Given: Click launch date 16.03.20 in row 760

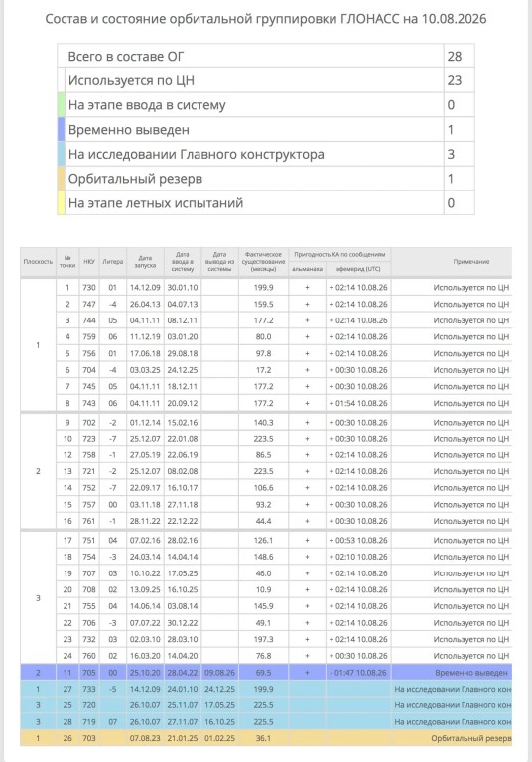Looking at the screenshot, I should tap(145, 656).
